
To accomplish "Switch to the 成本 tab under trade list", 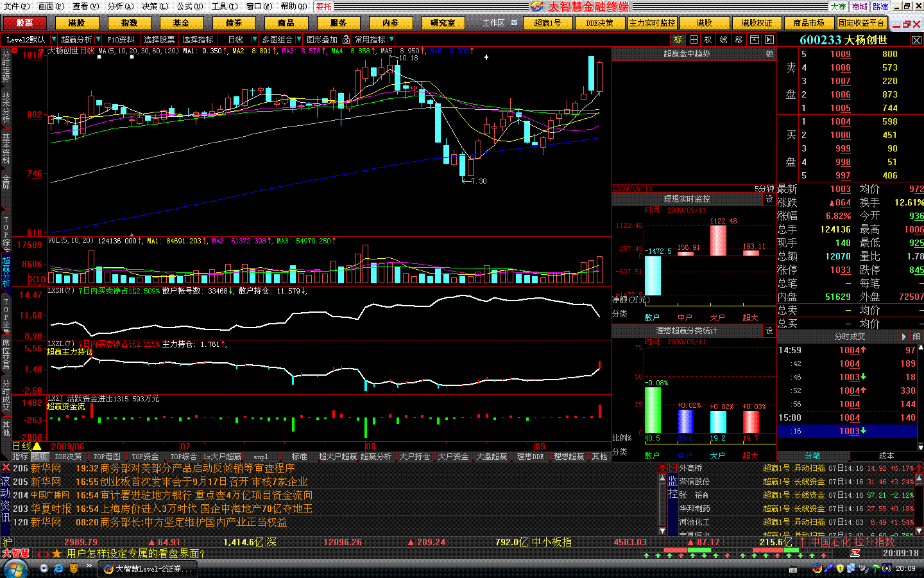I will coord(886,456).
